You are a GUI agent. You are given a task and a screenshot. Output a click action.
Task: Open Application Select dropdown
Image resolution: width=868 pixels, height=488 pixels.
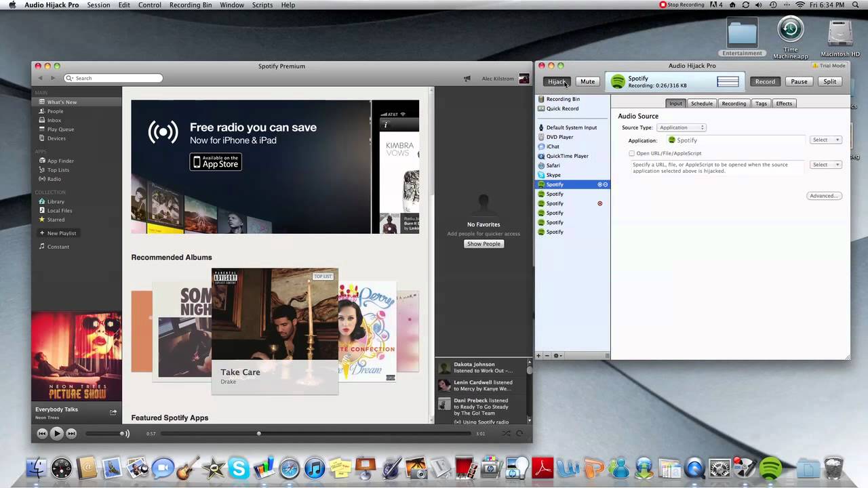[x=826, y=140]
